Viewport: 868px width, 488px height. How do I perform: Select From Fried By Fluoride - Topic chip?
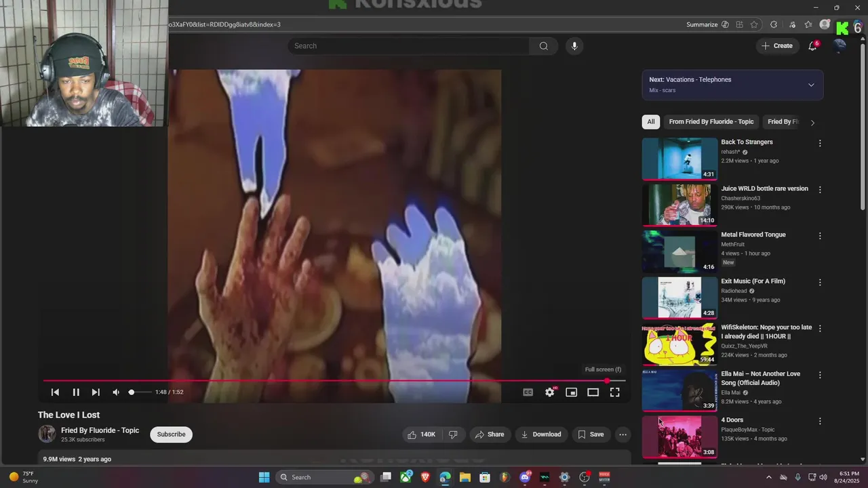pyautogui.click(x=711, y=122)
